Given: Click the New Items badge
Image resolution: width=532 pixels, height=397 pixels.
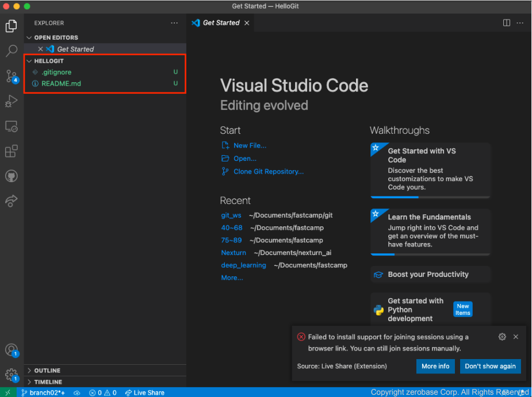Looking at the screenshot, I should click(x=463, y=309).
